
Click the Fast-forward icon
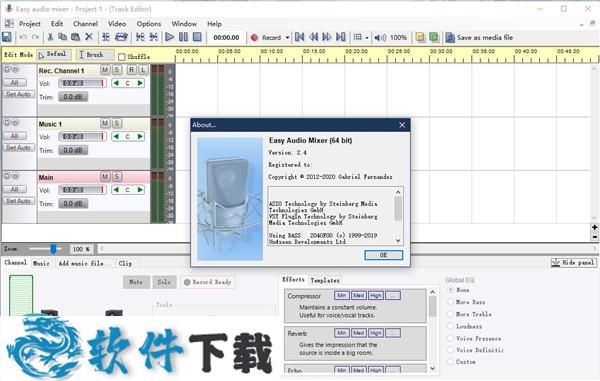pyautogui.click(x=326, y=37)
